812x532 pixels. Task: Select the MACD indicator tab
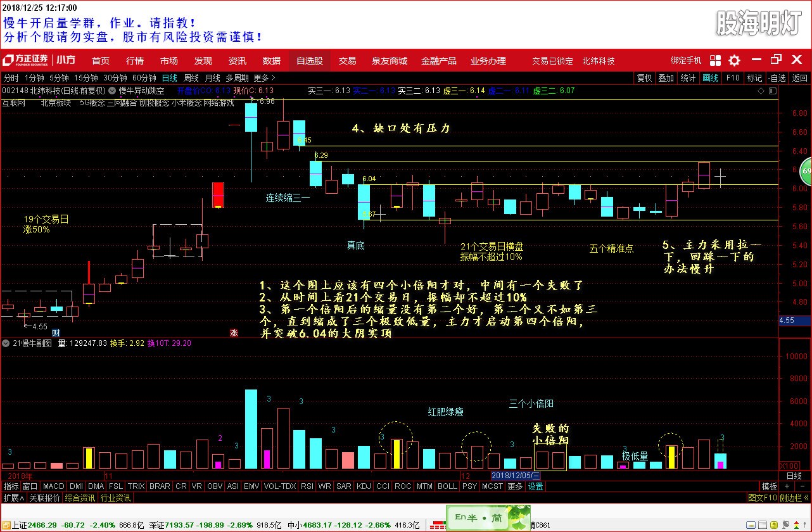54,486
